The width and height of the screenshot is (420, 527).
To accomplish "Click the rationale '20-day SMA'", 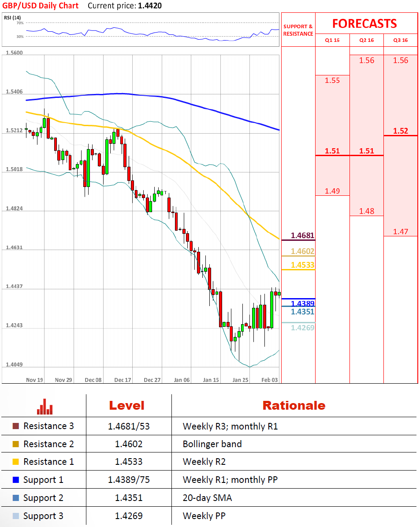I will point(207,498).
